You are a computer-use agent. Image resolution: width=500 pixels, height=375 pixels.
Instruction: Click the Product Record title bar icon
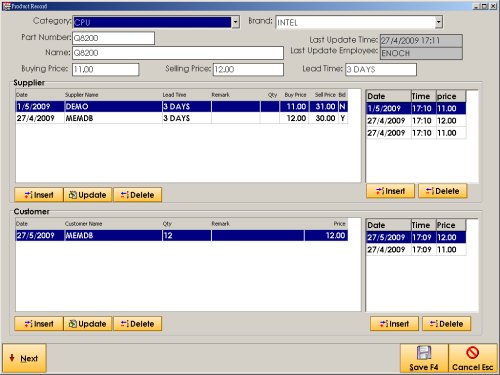click(6, 6)
